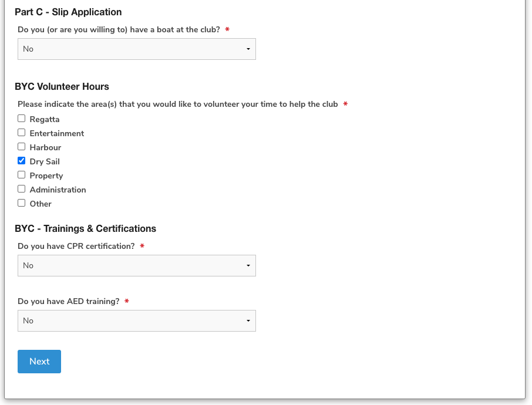Enable the Entertainment checkbox

click(22, 133)
